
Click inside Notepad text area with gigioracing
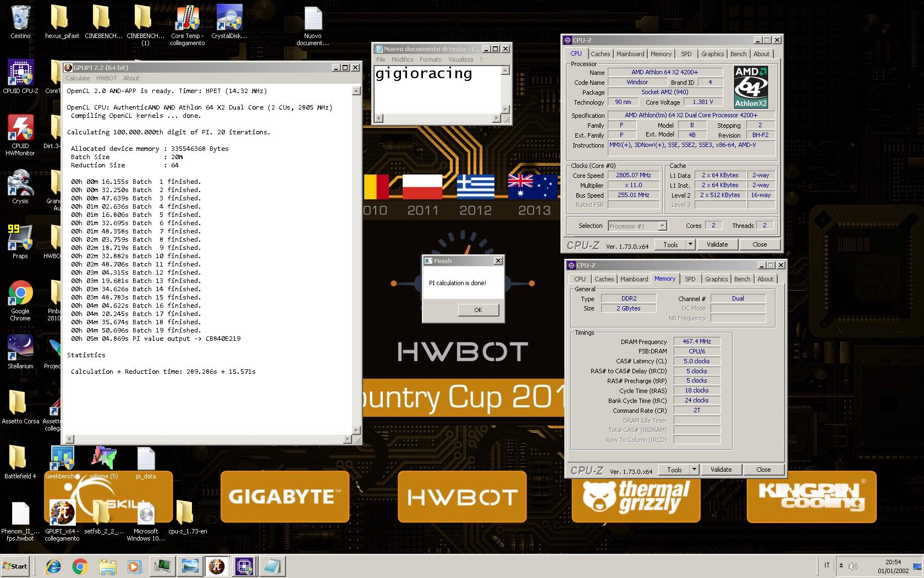click(x=437, y=89)
